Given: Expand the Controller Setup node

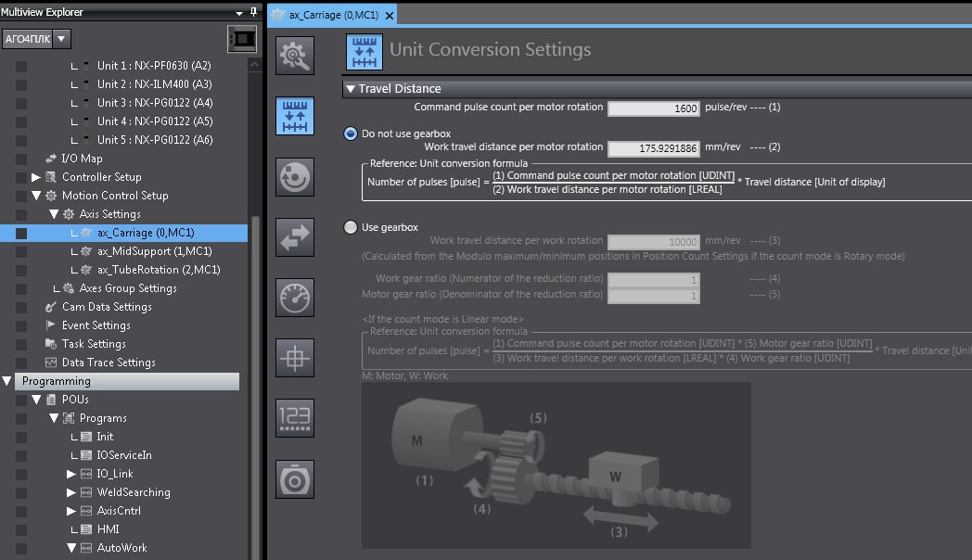Looking at the screenshot, I should tap(36, 177).
